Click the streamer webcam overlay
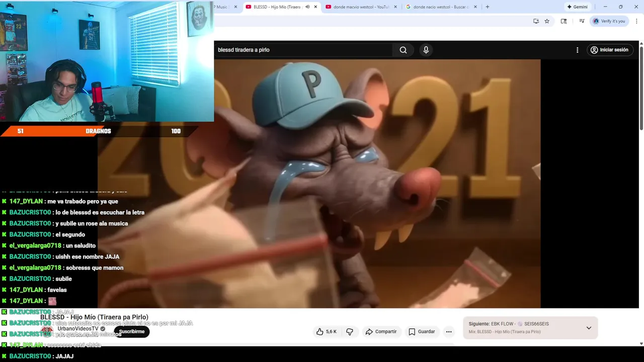This screenshot has height=362, width=644. [x=107, y=61]
